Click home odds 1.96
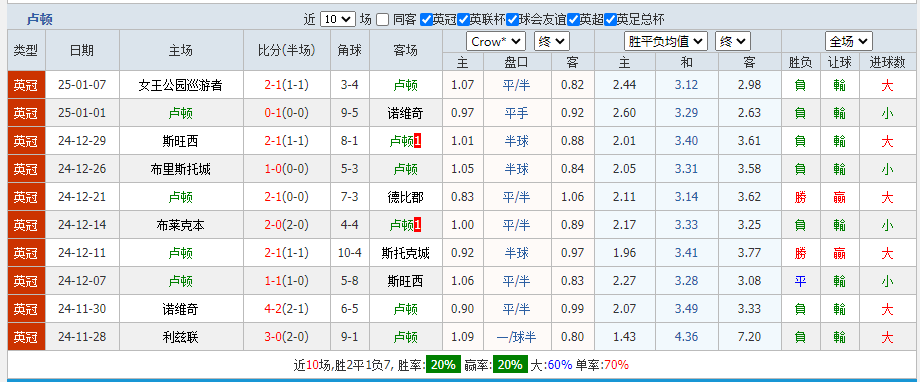This screenshot has width=920, height=382. [x=624, y=253]
